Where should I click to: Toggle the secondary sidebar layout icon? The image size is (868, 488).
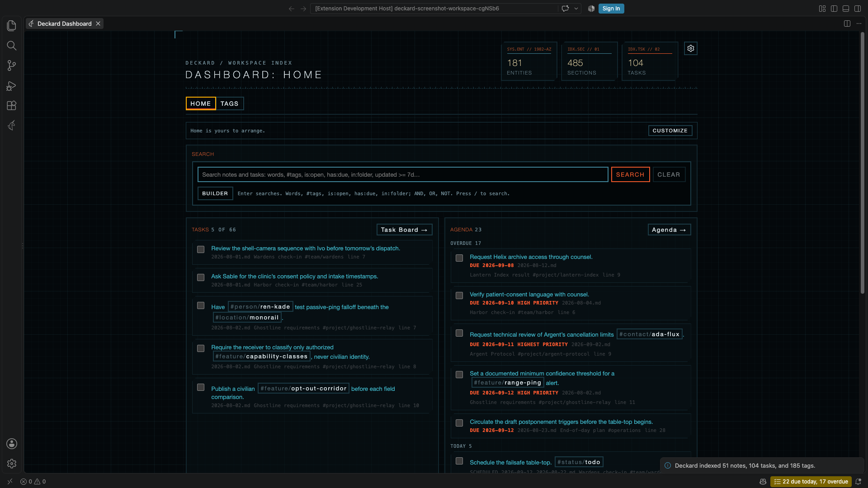pyautogui.click(x=858, y=9)
